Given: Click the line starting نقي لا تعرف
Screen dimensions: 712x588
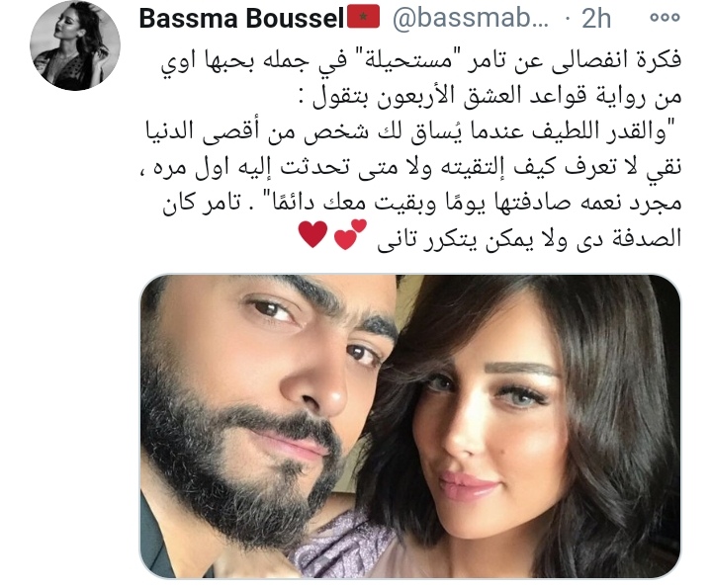Looking at the screenshot, I should pos(411,168).
